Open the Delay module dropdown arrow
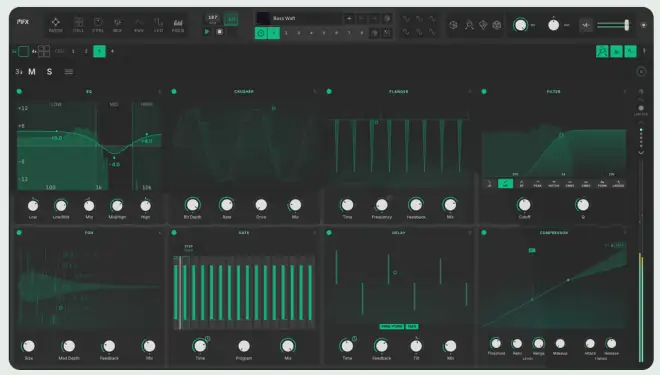This screenshot has width=660, height=375. pos(470,232)
